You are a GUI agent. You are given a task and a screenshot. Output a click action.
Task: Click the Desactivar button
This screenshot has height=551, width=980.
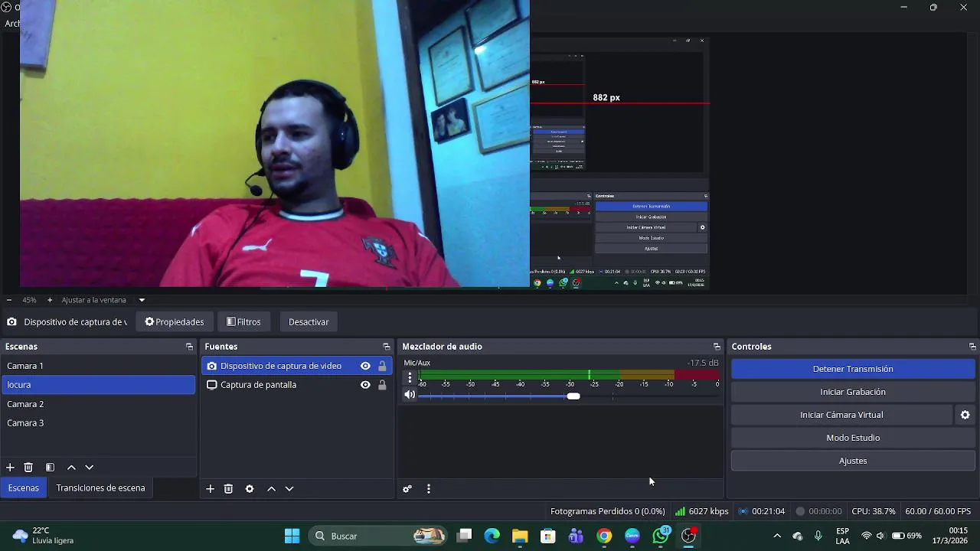click(x=309, y=322)
